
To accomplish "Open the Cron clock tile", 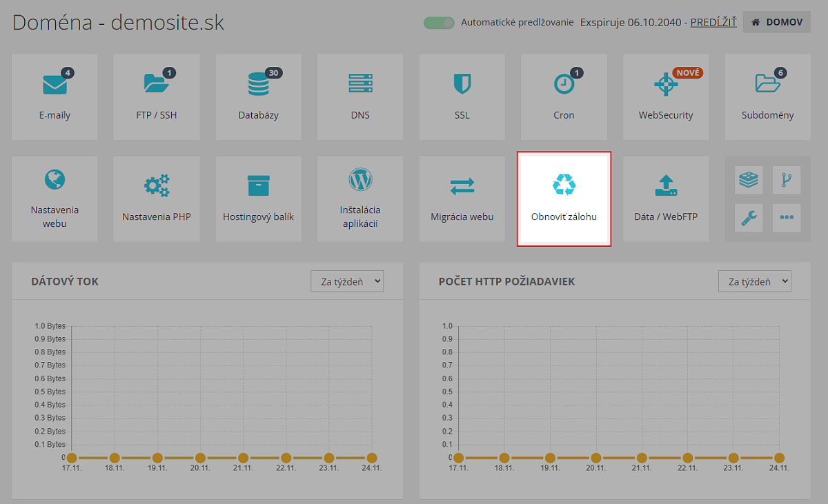I will [x=564, y=97].
